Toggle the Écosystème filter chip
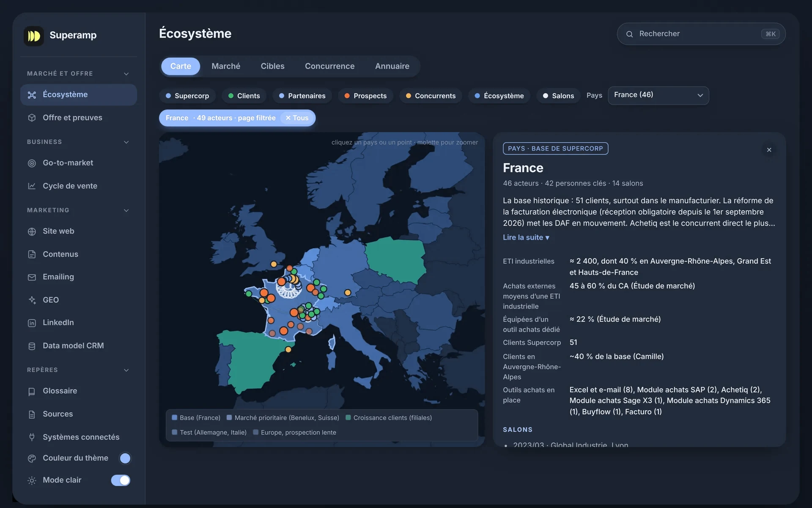The height and width of the screenshot is (508, 812). [x=499, y=96]
